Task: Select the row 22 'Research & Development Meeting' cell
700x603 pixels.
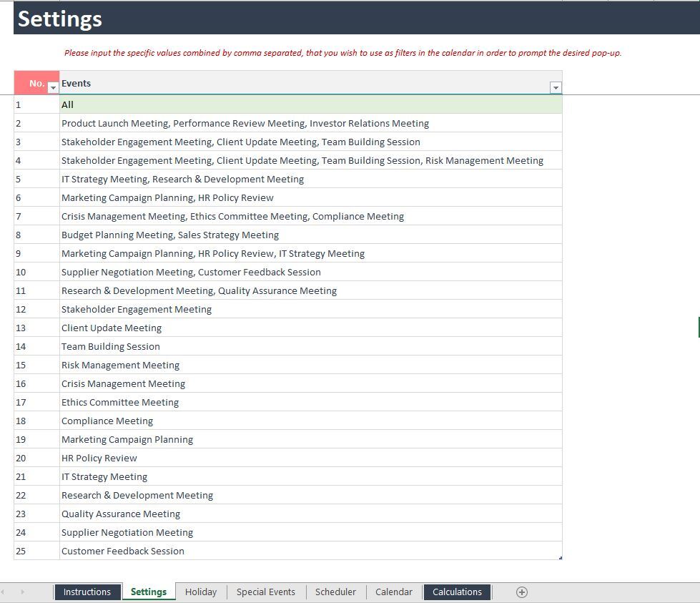Action: (311, 496)
